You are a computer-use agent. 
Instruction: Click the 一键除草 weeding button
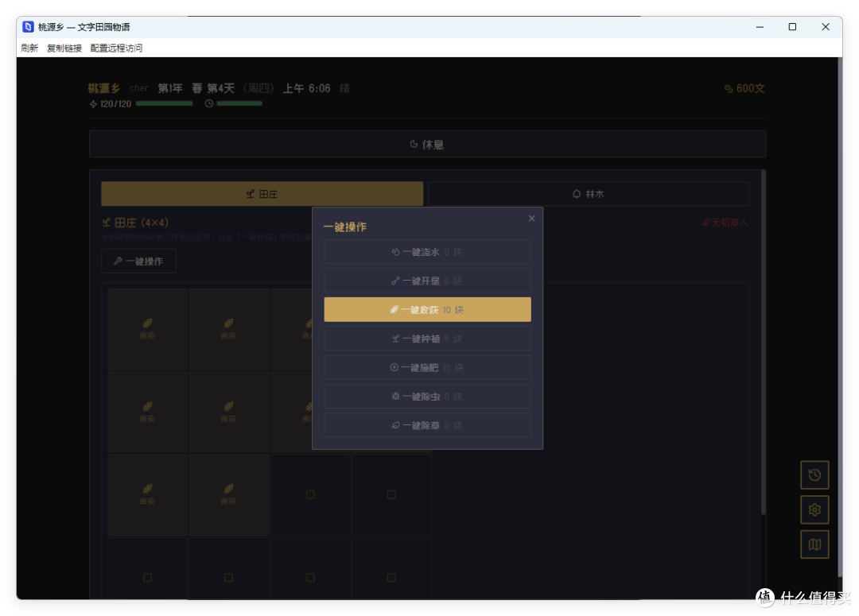tap(427, 425)
